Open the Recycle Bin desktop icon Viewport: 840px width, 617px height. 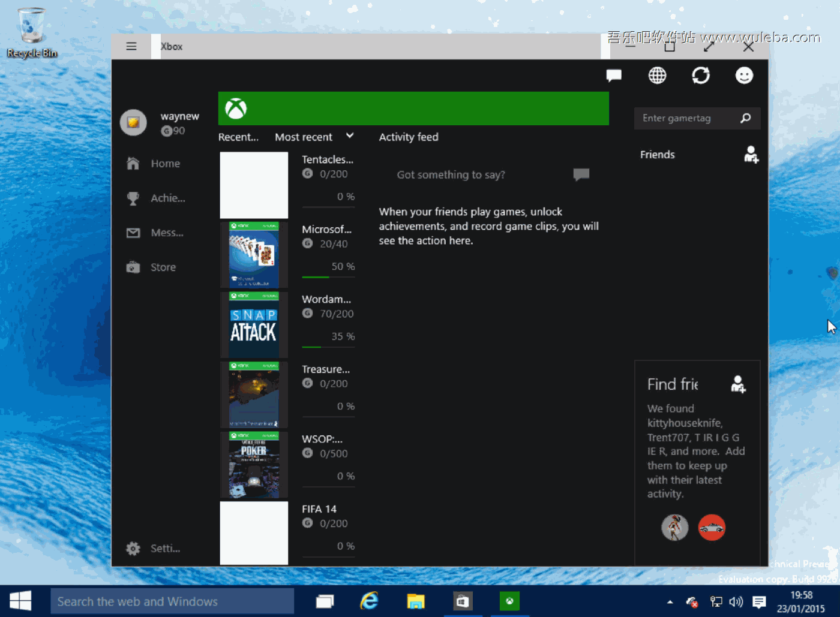pos(32,33)
